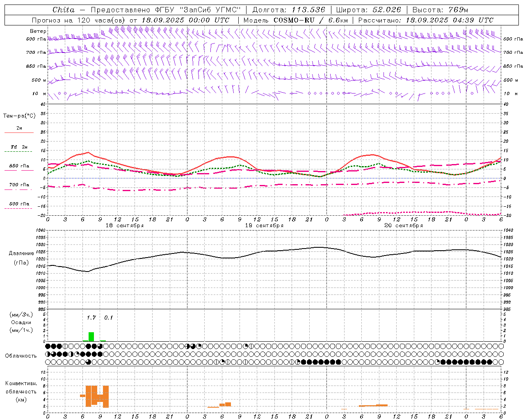The width and height of the screenshot is (525, 420).
Task: Click the (мм/1ч.) precipitation unit label
Action: tap(22, 330)
